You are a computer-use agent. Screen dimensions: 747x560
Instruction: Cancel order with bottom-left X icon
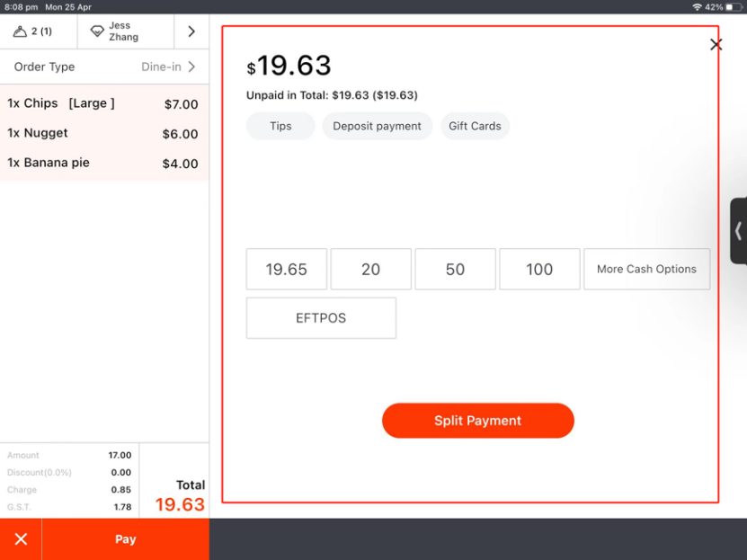coord(21,539)
